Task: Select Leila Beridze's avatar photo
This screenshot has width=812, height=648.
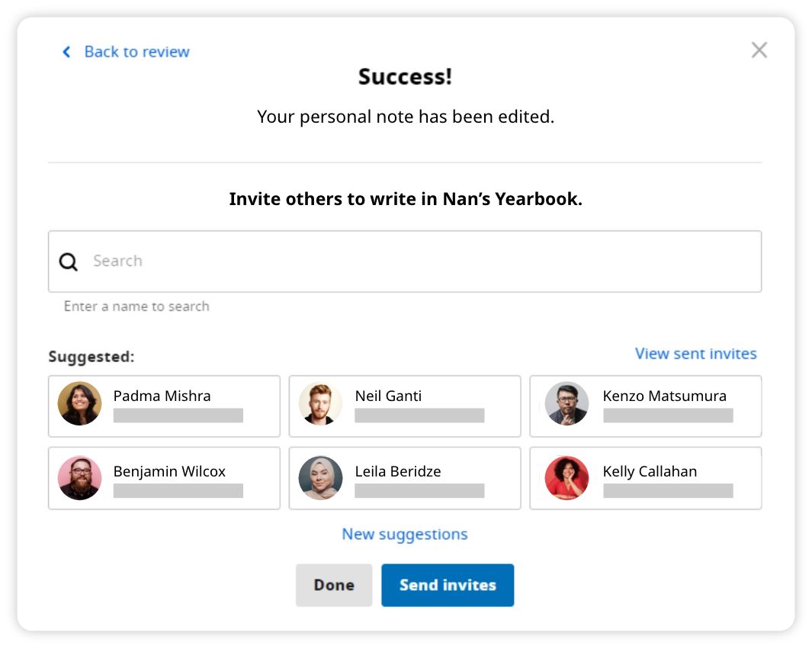Action: click(320, 478)
